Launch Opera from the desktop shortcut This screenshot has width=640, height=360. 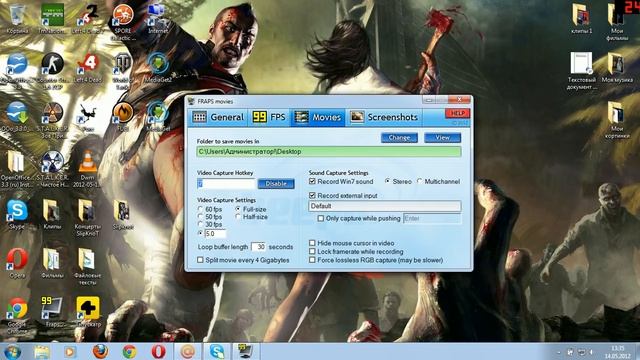[17, 264]
